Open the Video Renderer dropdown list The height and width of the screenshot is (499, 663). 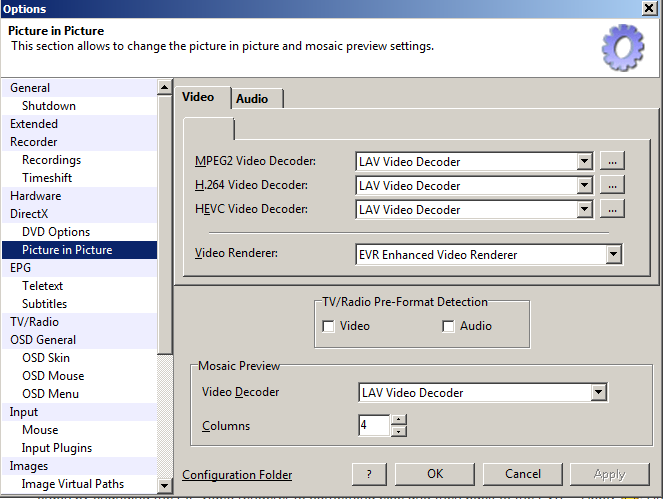pyautogui.click(x=613, y=255)
